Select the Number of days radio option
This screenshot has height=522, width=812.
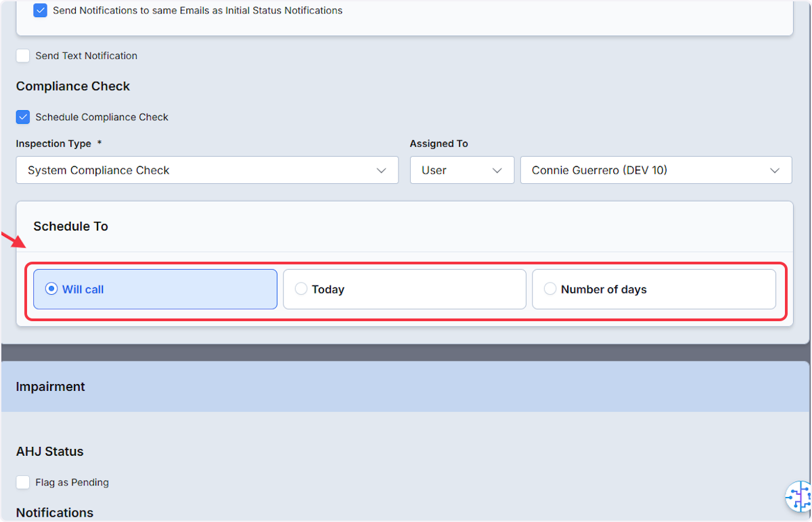[x=654, y=289]
